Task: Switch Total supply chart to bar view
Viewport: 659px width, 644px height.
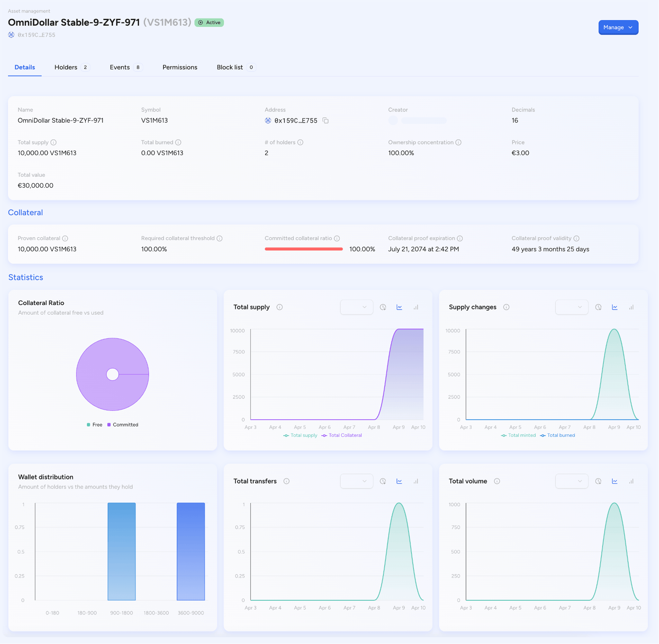Action: point(416,307)
